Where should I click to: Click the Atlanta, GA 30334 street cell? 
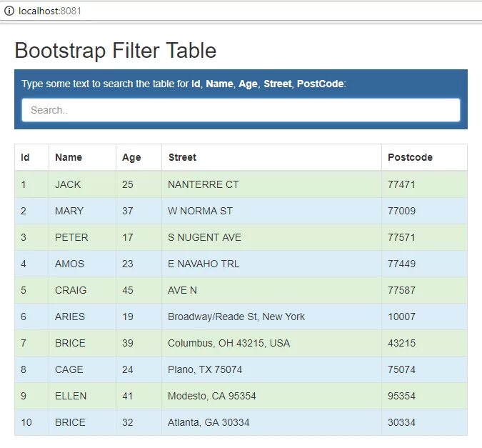(x=209, y=422)
